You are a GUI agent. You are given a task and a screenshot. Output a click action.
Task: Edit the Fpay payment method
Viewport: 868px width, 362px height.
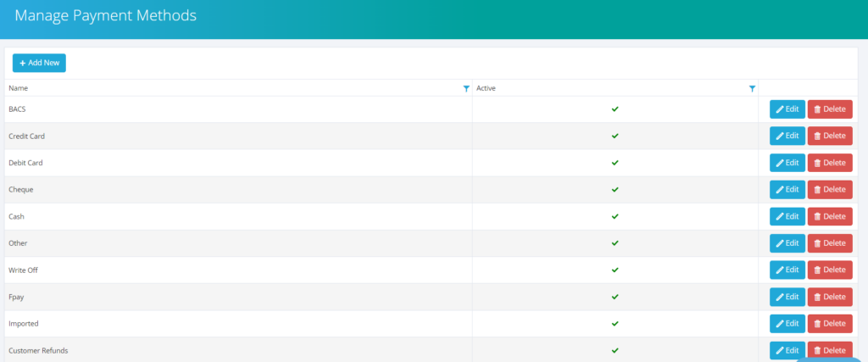point(787,297)
